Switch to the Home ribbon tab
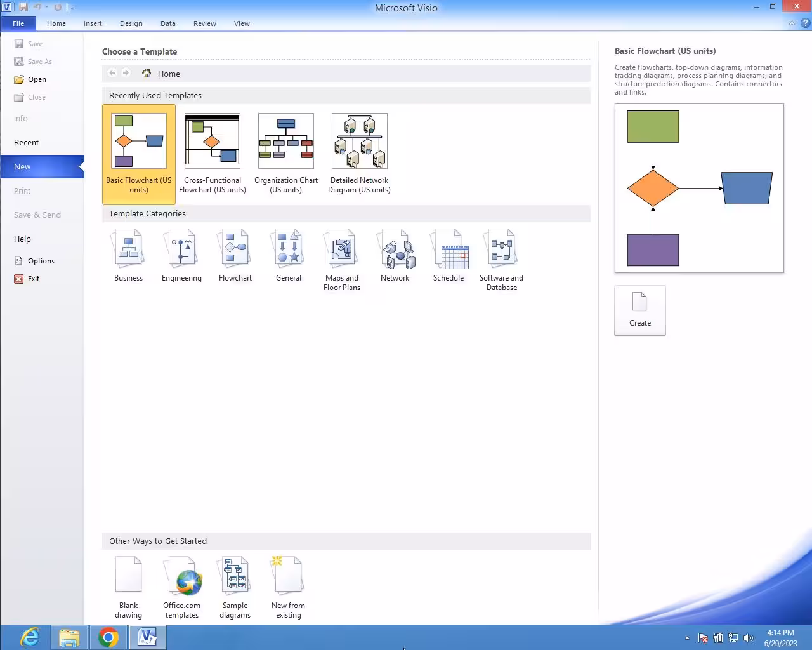Viewport: 812px width, 650px height. click(56, 23)
